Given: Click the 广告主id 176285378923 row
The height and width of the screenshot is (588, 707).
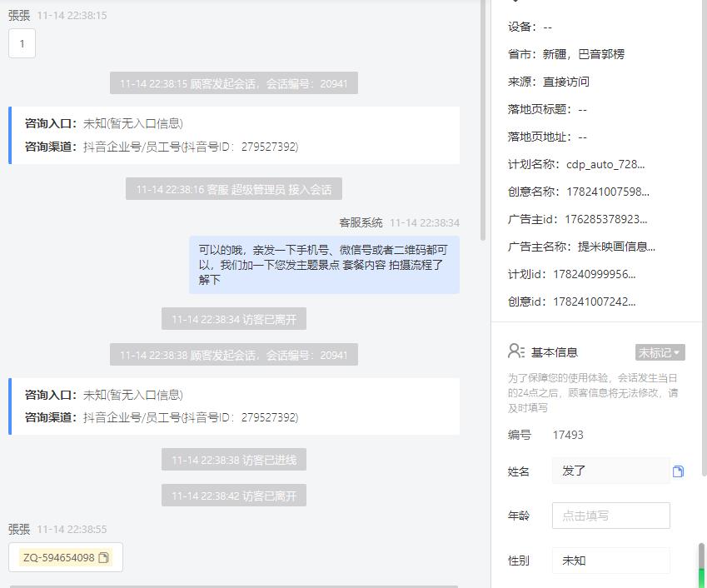Looking at the screenshot, I should [x=578, y=219].
